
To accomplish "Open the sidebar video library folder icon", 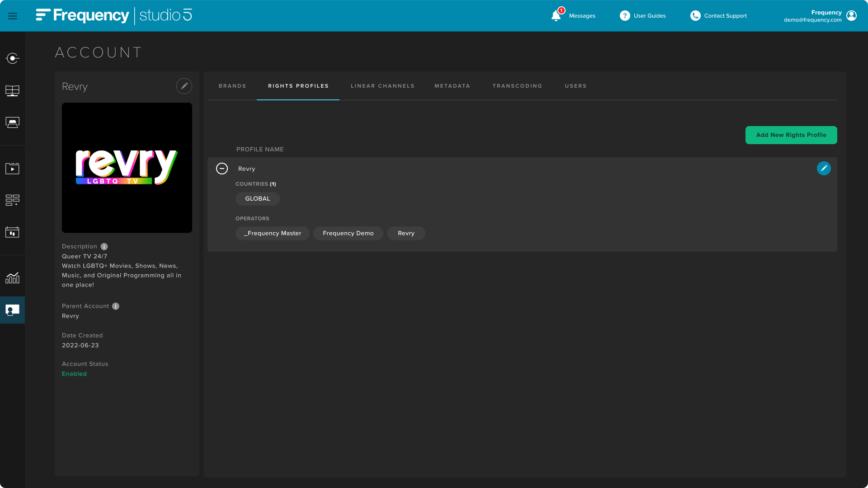I will 12,169.
